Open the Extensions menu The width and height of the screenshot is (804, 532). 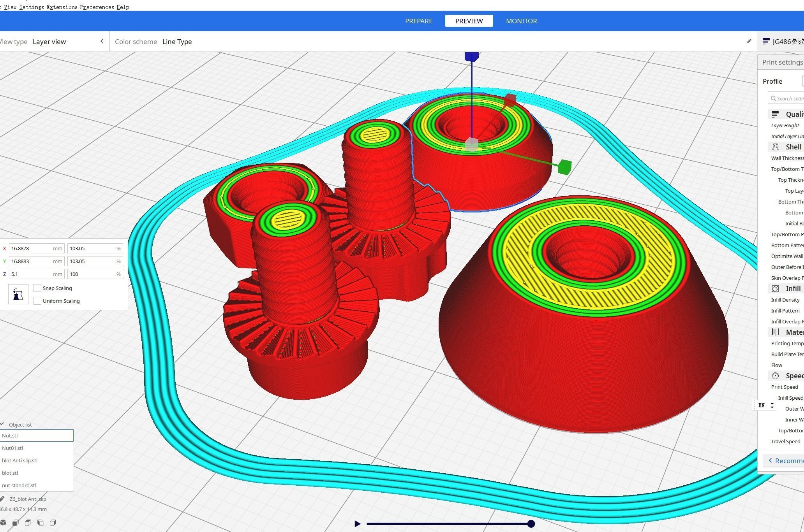[x=62, y=7]
